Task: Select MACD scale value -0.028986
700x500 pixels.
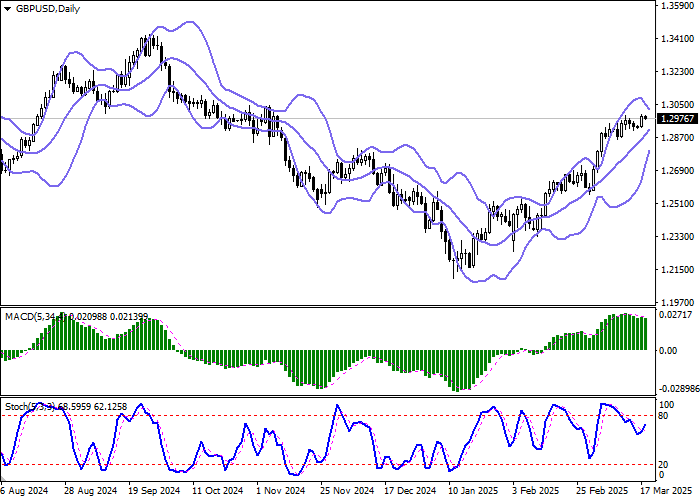Action: (679, 389)
